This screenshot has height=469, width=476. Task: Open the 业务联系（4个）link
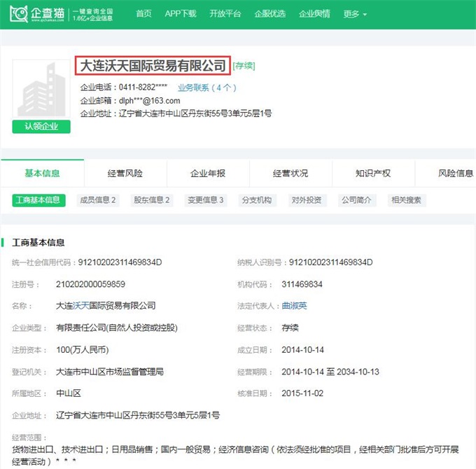pyautogui.click(x=207, y=87)
